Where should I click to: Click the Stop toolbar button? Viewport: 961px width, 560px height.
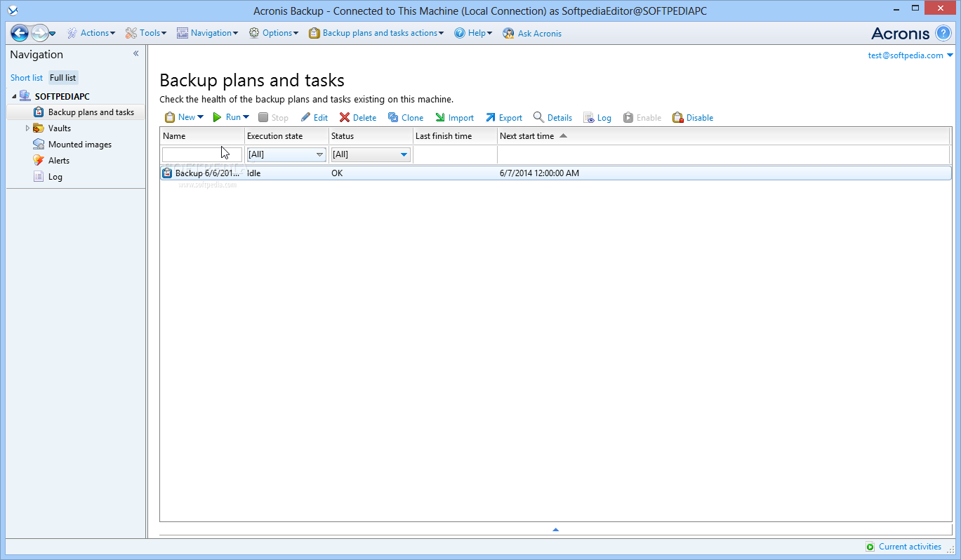coord(273,118)
